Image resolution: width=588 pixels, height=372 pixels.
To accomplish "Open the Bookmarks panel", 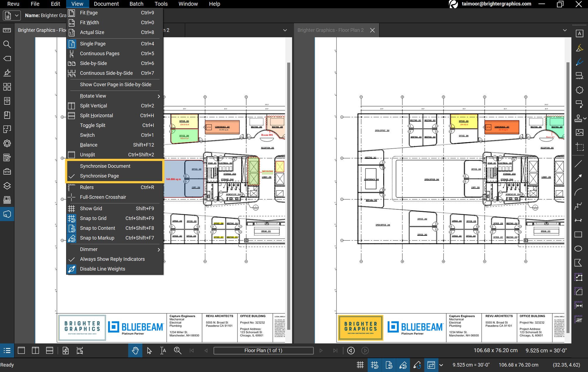I will pos(7,115).
